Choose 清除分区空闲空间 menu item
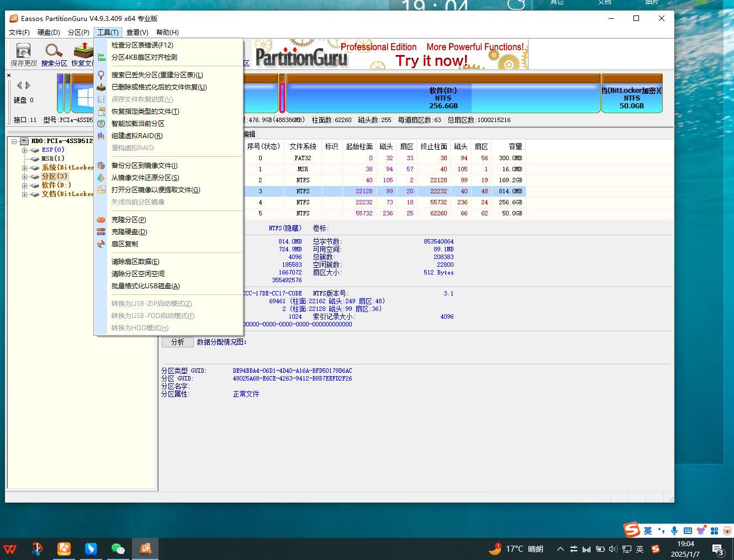734x560 pixels. (169, 274)
